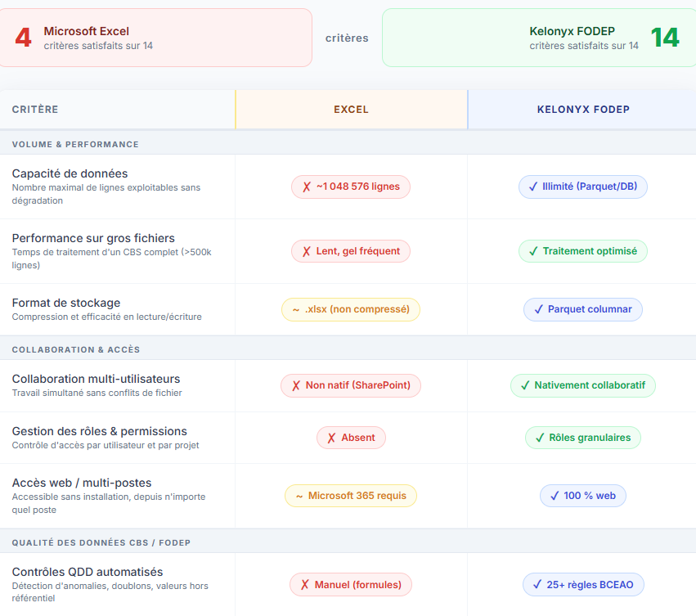Click the 'Capacité de données' criterion title
Screen dimensions: 696x616
(x=70, y=173)
